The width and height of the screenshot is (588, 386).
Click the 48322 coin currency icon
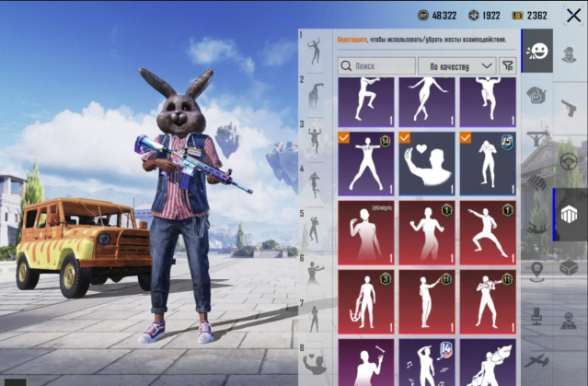[423, 16]
